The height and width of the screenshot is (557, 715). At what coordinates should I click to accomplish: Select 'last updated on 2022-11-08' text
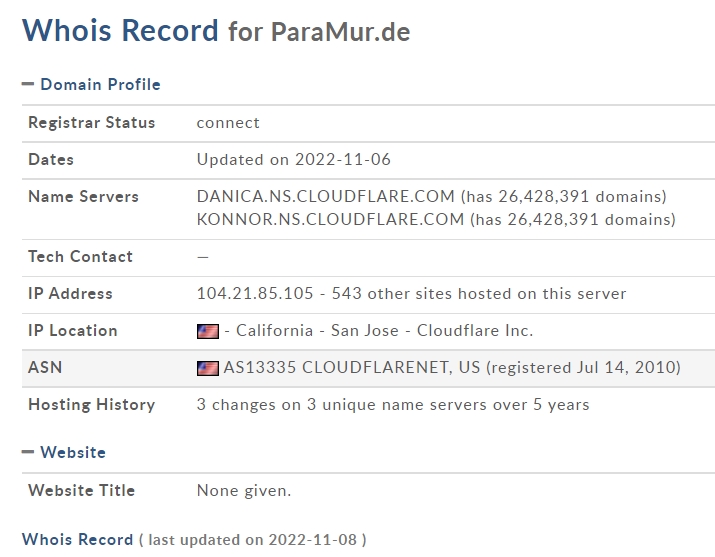coord(253,540)
